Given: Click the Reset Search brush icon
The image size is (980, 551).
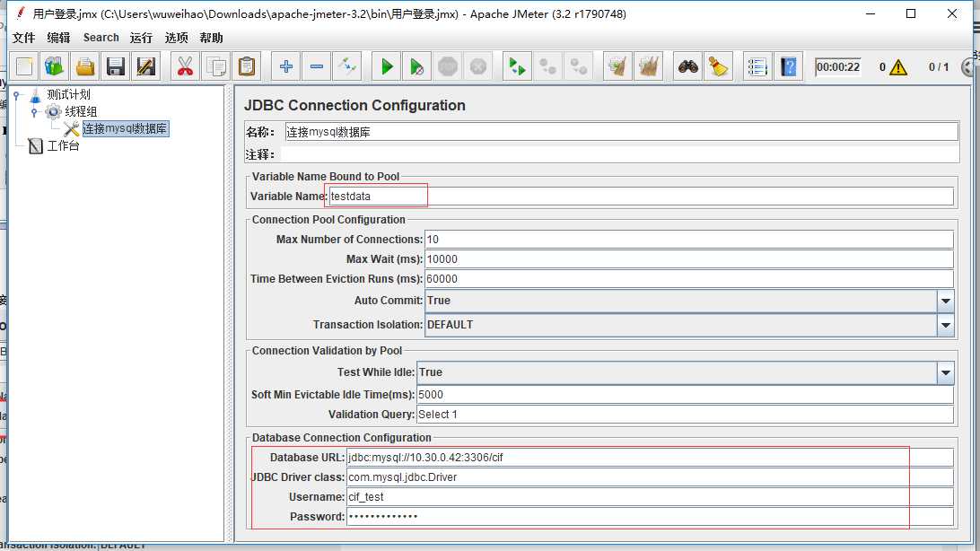Looking at the screenshot, I should tap(719, 66).
